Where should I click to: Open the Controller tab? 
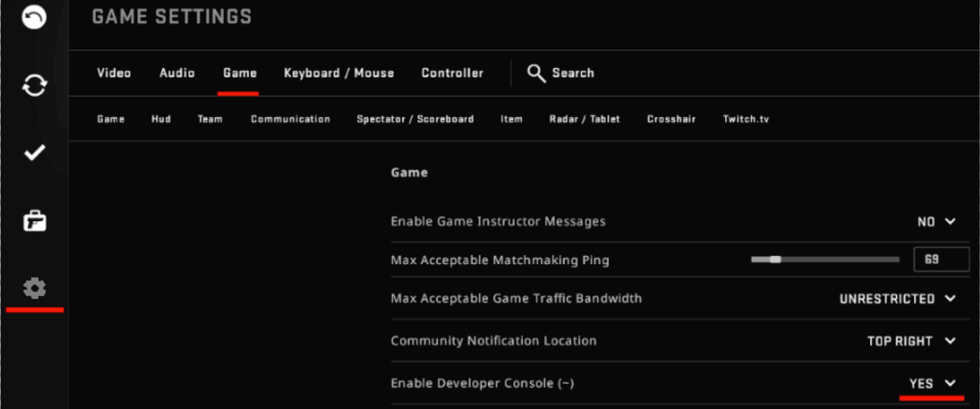click(x=452, y=73)
